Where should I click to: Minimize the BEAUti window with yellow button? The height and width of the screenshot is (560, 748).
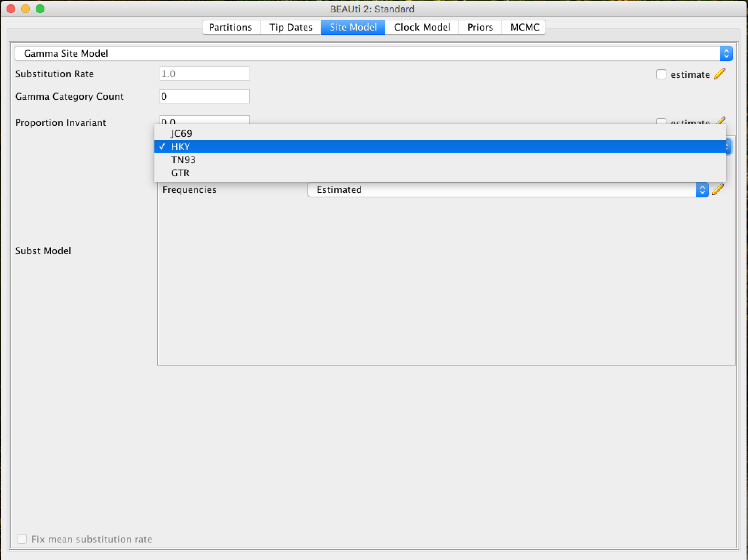tap(25, 9)
